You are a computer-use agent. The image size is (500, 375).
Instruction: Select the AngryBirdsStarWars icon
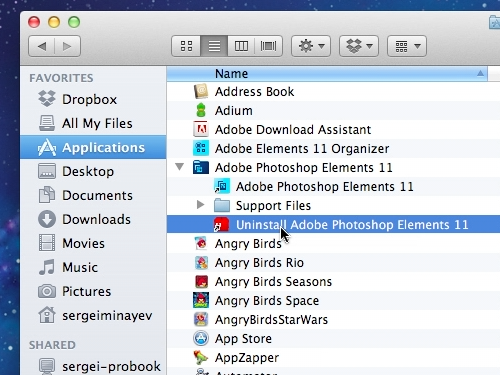[x=201, y=319]
